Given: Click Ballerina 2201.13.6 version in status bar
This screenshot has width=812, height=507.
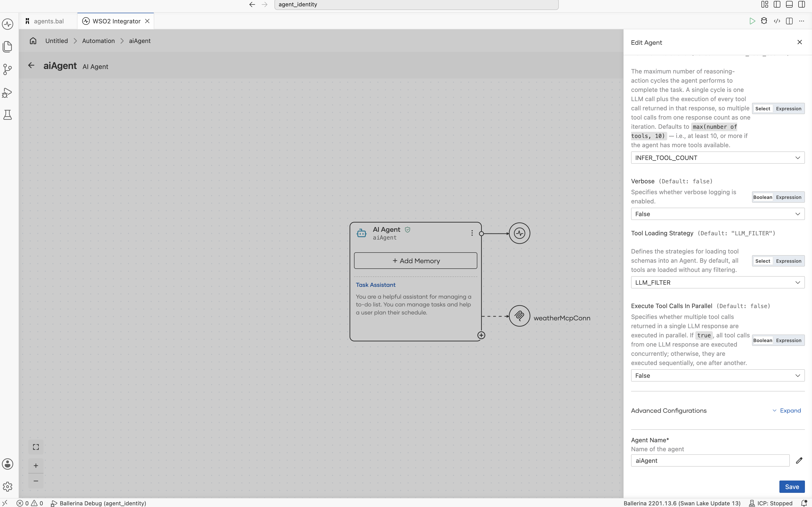Looking at the screenshot, I should (682, 503).
